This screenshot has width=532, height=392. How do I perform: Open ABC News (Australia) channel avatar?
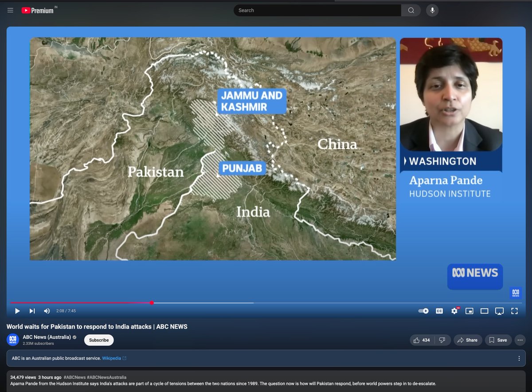13,340
